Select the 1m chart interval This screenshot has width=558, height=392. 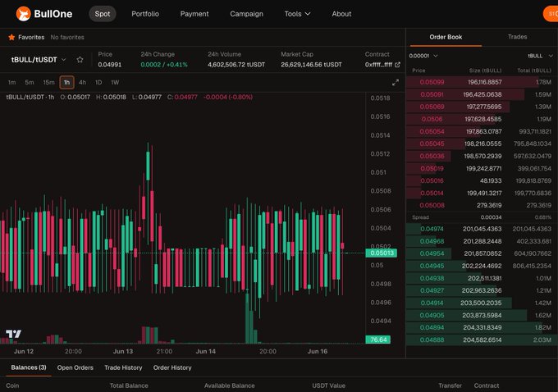[x=11, y=83]
